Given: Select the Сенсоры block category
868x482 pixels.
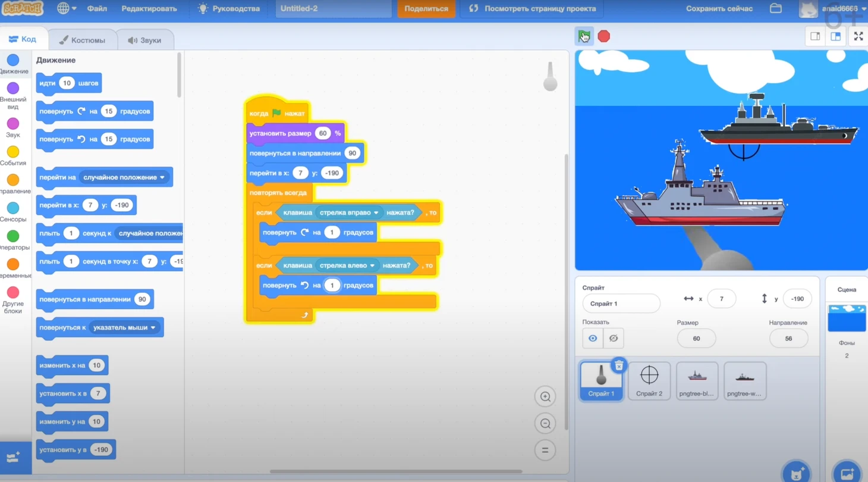Looking at the screenshot, I should point(13,212).
